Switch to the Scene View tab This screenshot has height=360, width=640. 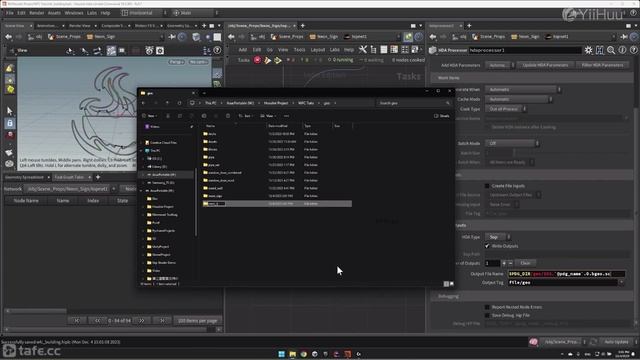15,26
